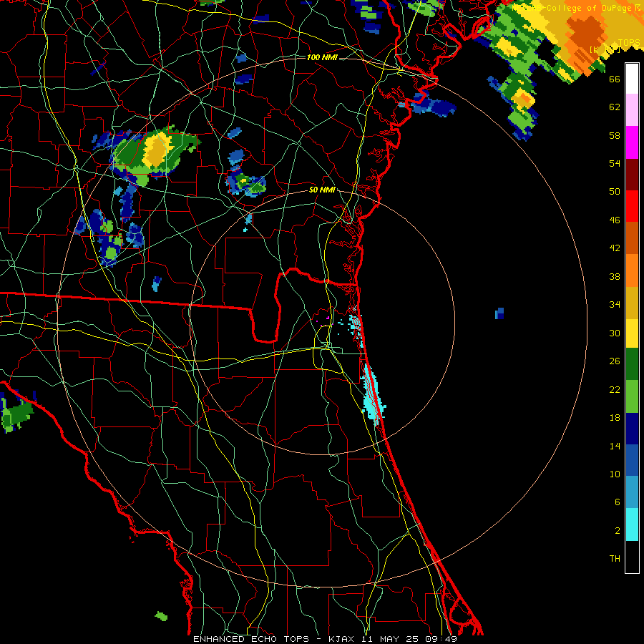This screenshot has width=644, height=644.
Task: Click the '22' scale label
Action: 615,390
